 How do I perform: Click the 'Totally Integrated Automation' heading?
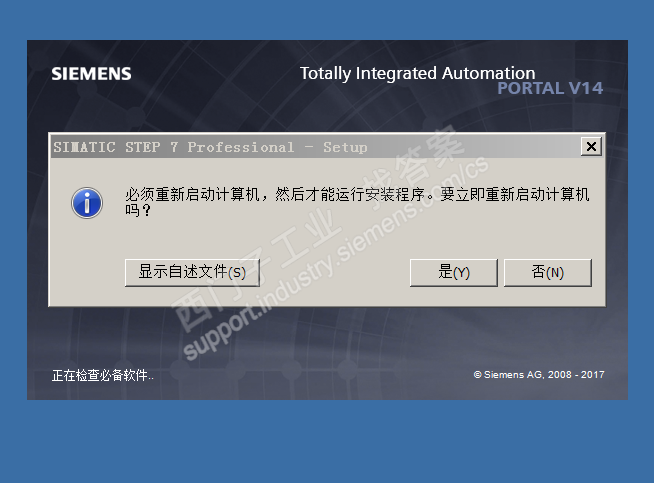coord(418,73)
